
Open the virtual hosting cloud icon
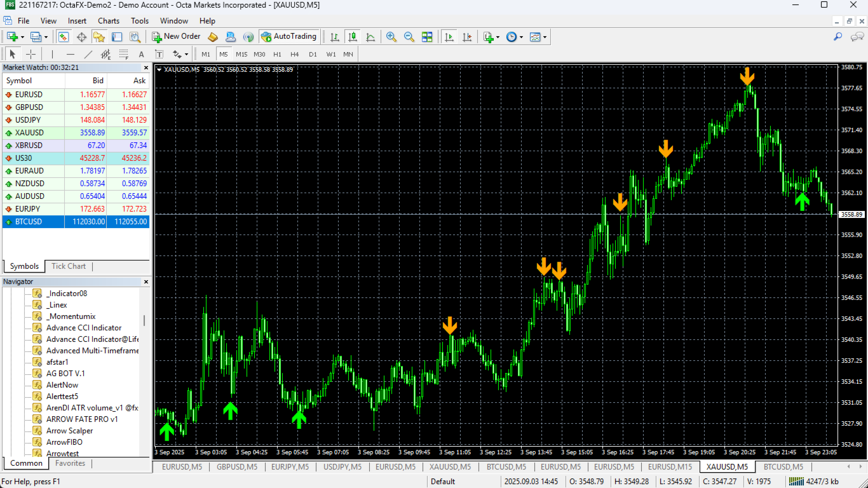click(231, 37)
